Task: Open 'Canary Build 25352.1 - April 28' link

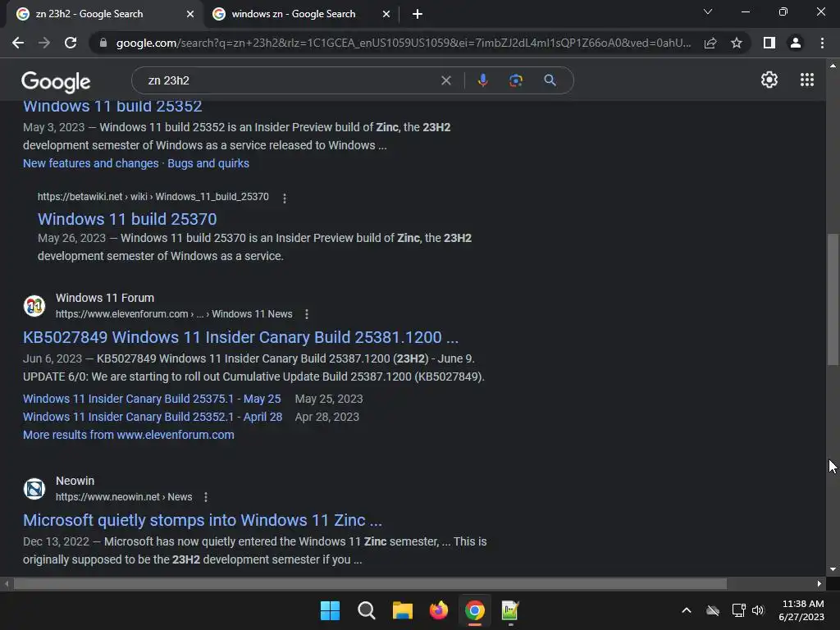Action: (x=153, y=417)
